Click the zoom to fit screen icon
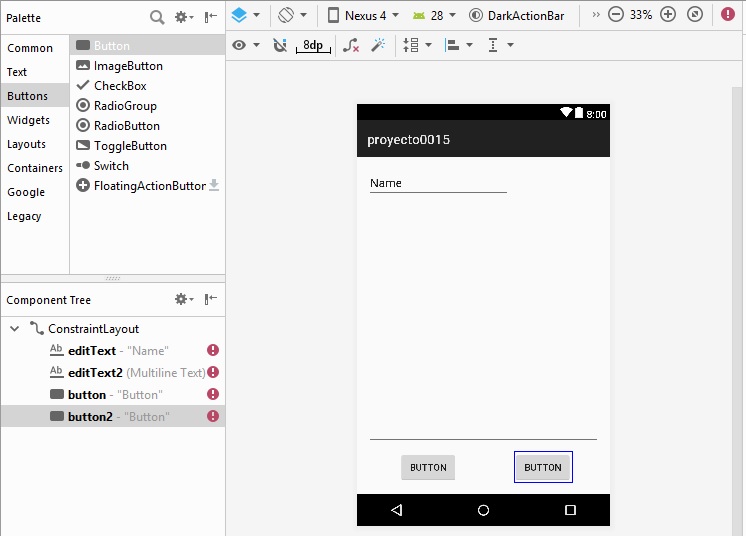This screenshot has width=746, height=536. (695, 15)
